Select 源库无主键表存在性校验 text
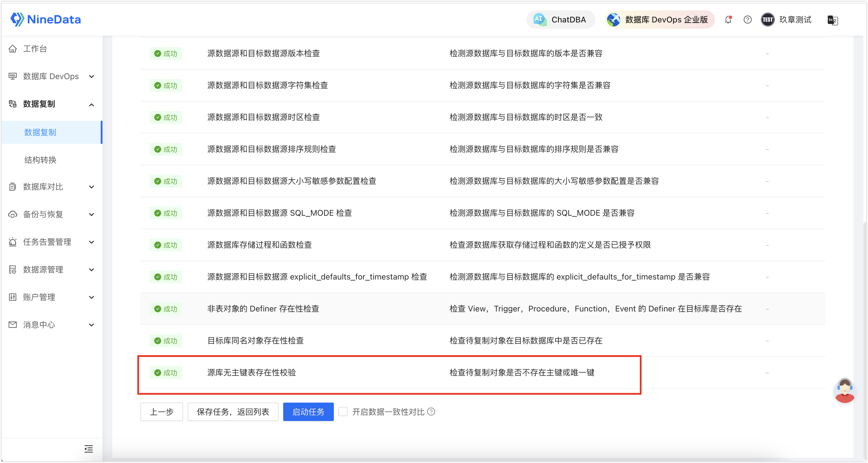Image resolution: width=868 pixels, height=463 pixels. tap(251, 373)
